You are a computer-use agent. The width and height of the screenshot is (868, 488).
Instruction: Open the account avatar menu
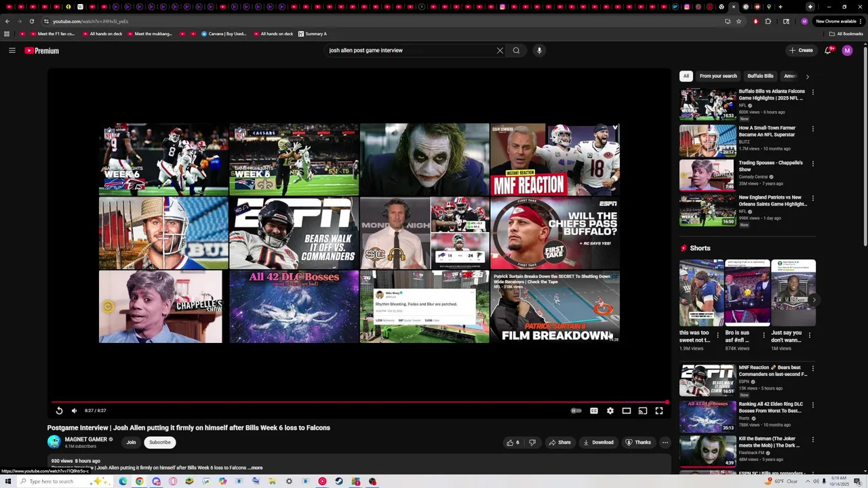847,50
